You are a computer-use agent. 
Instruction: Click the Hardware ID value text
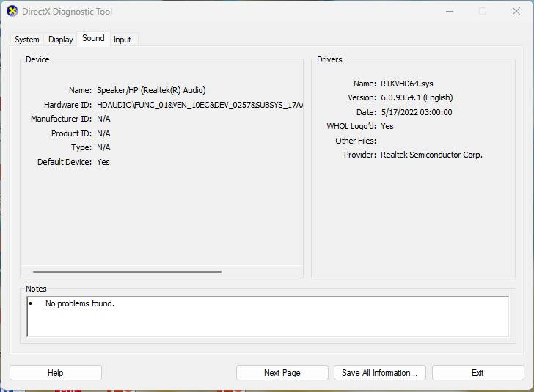(200, 105)
